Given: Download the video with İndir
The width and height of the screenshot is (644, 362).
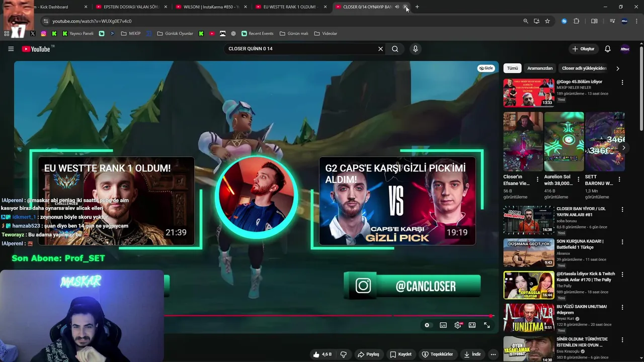Looking at the screenshot, I should coord(472,354).
